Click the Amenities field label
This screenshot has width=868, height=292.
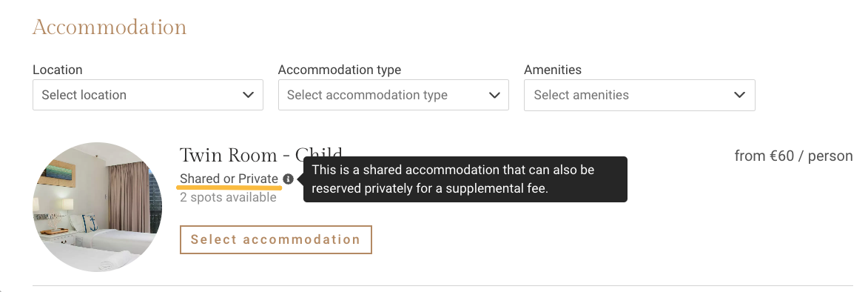click(x=553, y=70)
